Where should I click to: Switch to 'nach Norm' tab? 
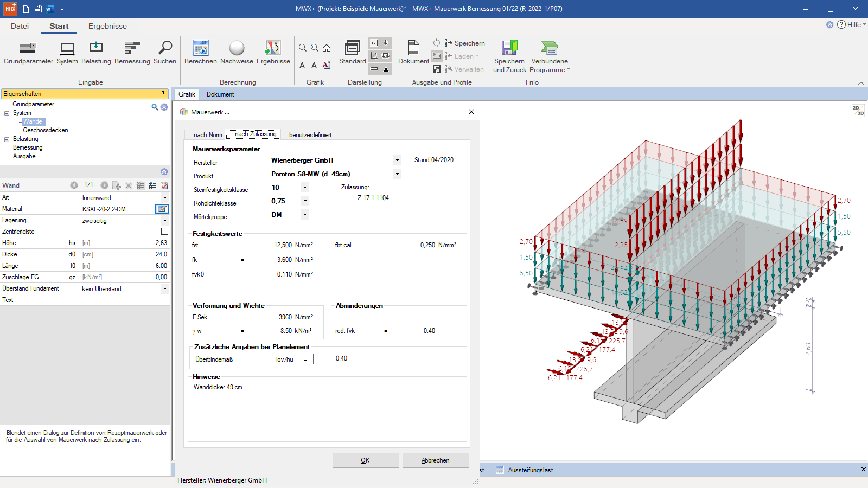(205, 135)
